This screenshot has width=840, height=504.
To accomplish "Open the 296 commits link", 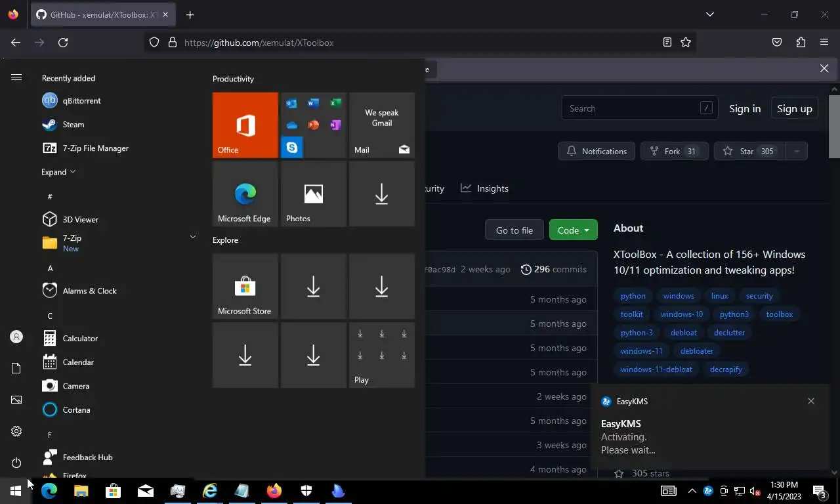I will click(553, 270).
